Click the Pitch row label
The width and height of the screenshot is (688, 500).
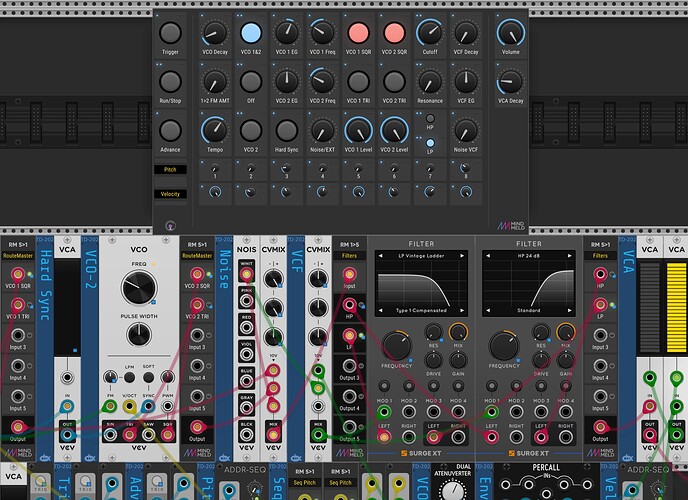(x=170, y=169)
